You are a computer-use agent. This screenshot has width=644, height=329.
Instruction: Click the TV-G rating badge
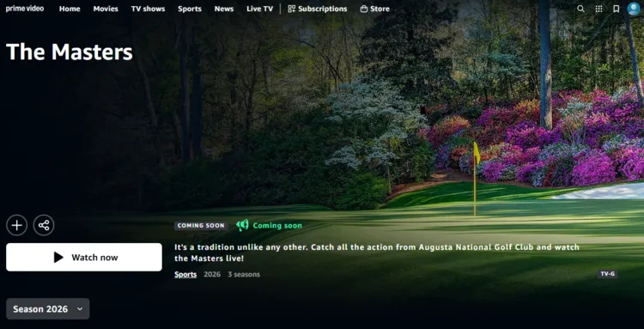pos(607,274)
